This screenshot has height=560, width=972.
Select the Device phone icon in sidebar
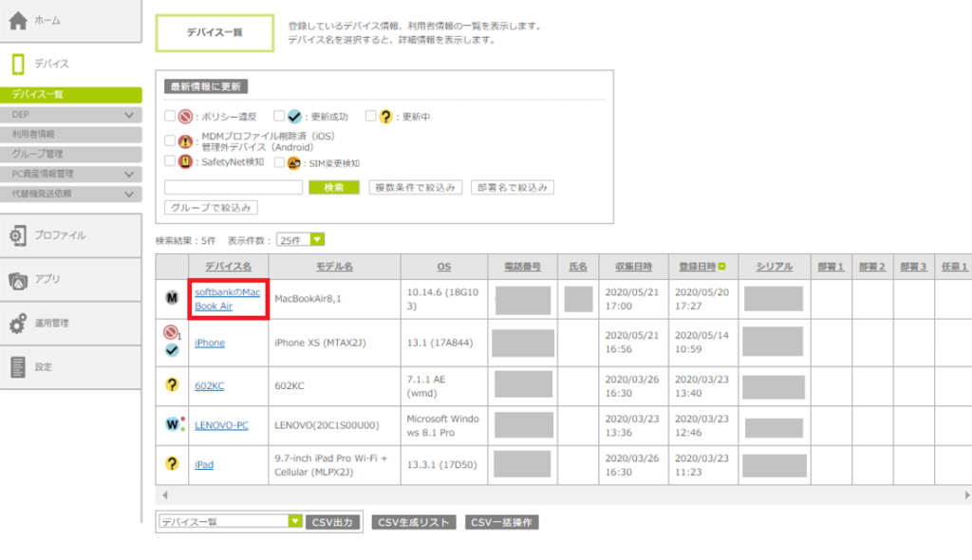click(18, 64)
